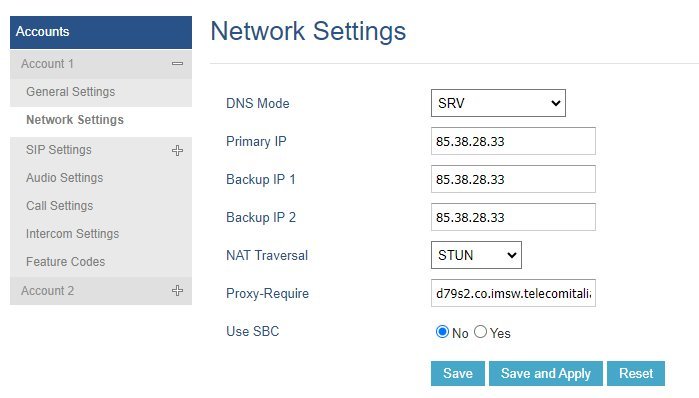The width and height of the screenshot is (699, 398).
Task: Focus the Backup IP 1 input field
Action: (513, 179)
